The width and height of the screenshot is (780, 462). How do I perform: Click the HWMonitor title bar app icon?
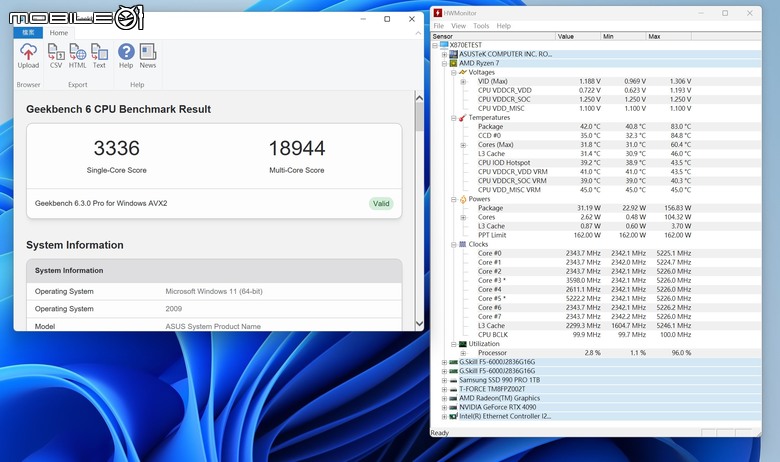[438, 13]
